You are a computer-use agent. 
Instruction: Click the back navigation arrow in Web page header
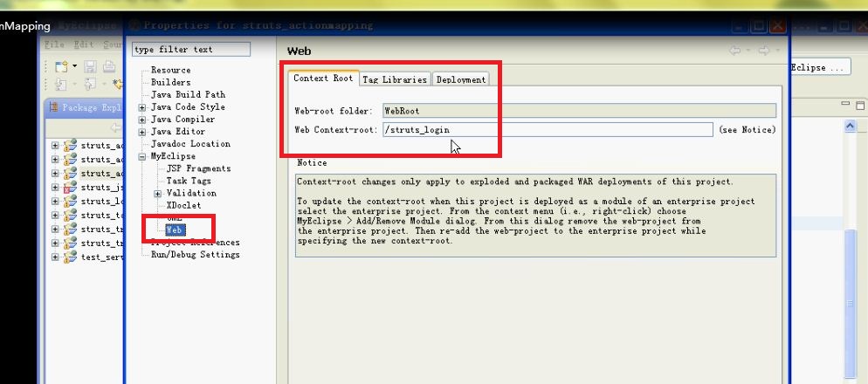click(x=735, y=51)
